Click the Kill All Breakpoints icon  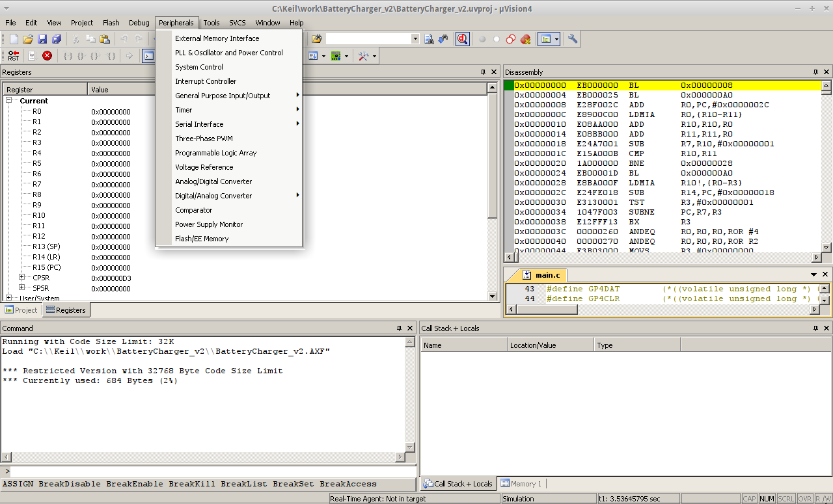(525, 39)
